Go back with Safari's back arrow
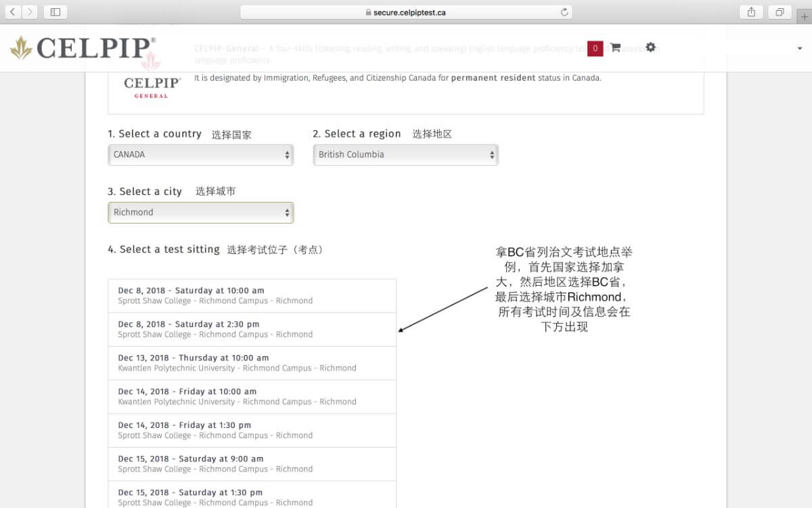The image size is (812, 508). coord(14,12)
